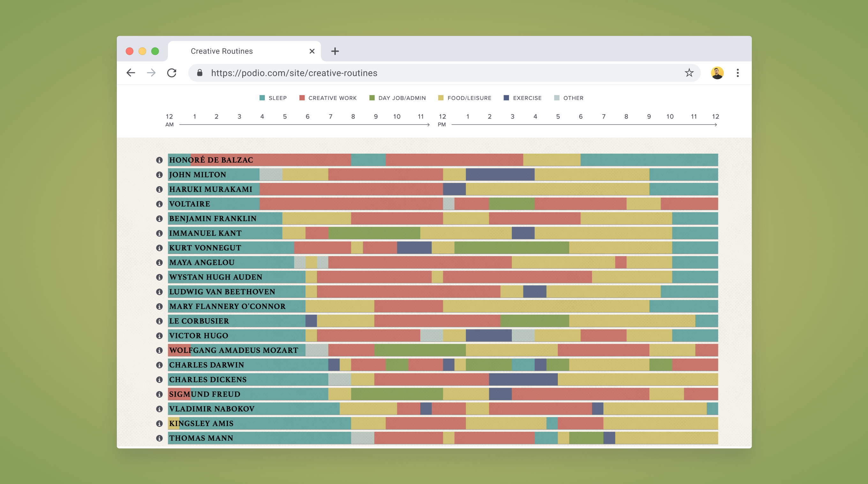Click the name LUDWIG VAN BEETHOVEN

tap(222, 292)
